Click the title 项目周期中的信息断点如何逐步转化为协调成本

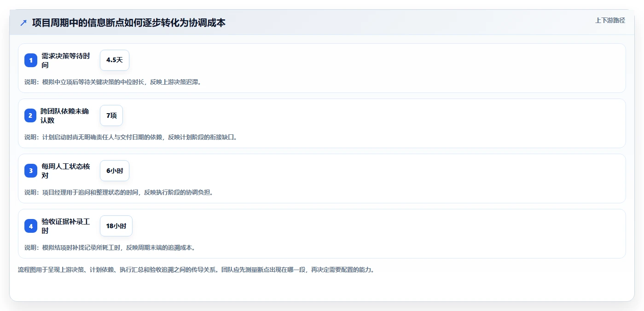[x=129, y=23]
